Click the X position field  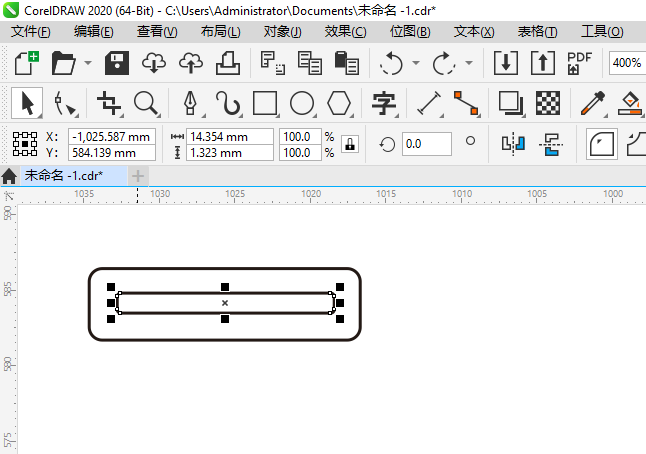(112, 137)
